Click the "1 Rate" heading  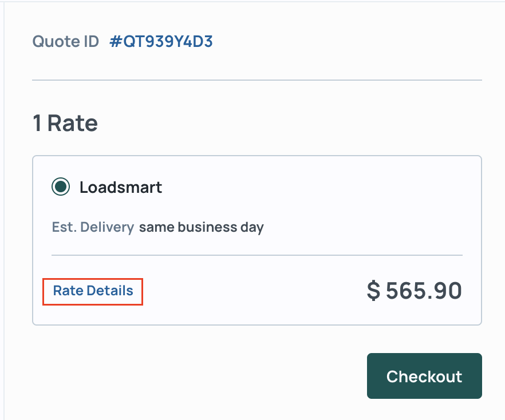[x=65, y=123]
